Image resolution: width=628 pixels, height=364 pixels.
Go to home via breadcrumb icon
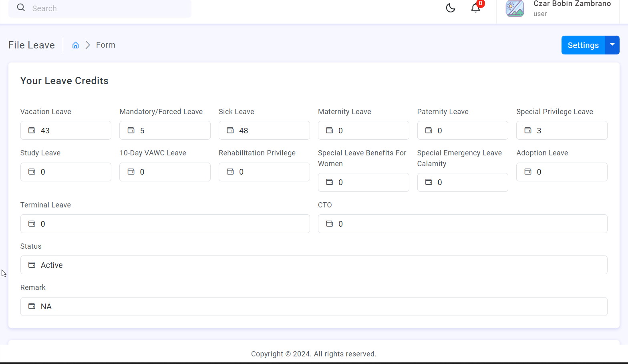[75, 45]
